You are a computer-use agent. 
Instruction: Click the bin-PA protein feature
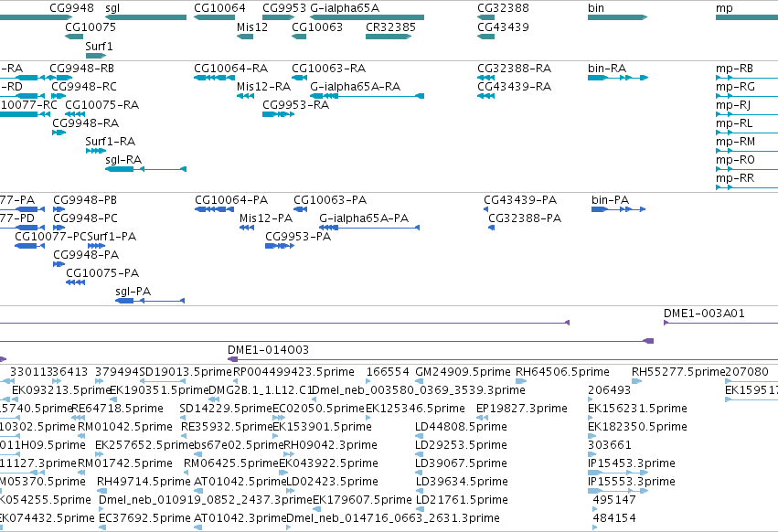[x=618, y=209]
